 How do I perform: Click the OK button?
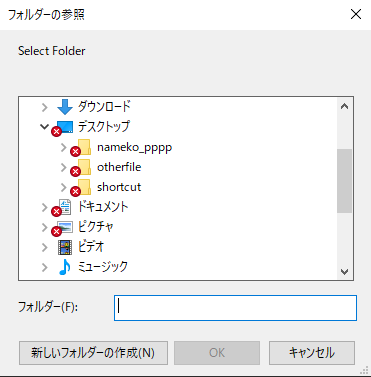click(217, 353)
